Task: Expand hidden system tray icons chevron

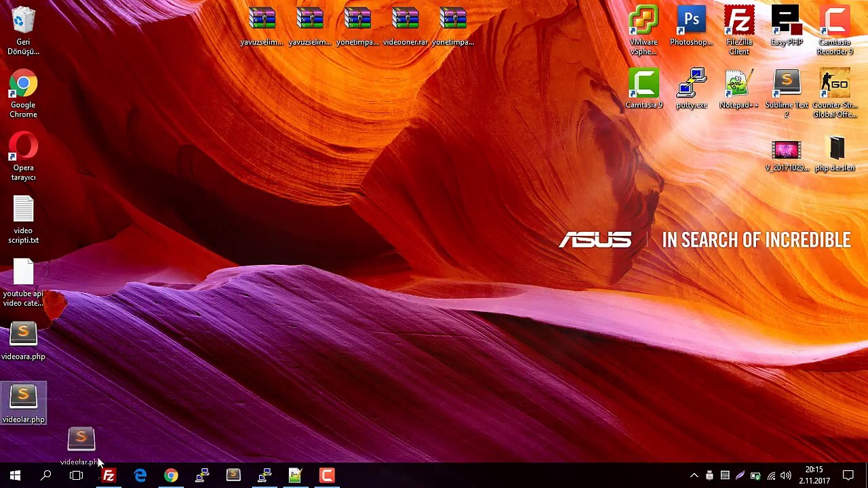Action: point(694,476)
